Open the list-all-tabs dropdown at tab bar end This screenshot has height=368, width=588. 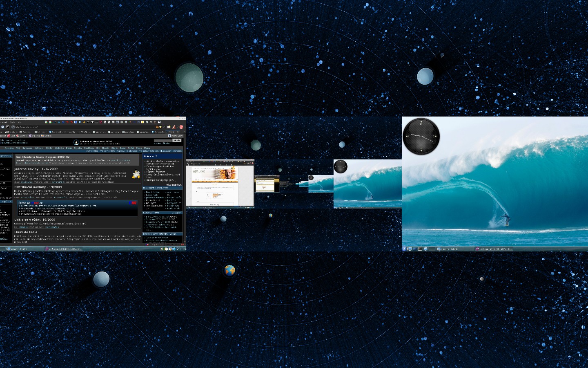point(184,132)
